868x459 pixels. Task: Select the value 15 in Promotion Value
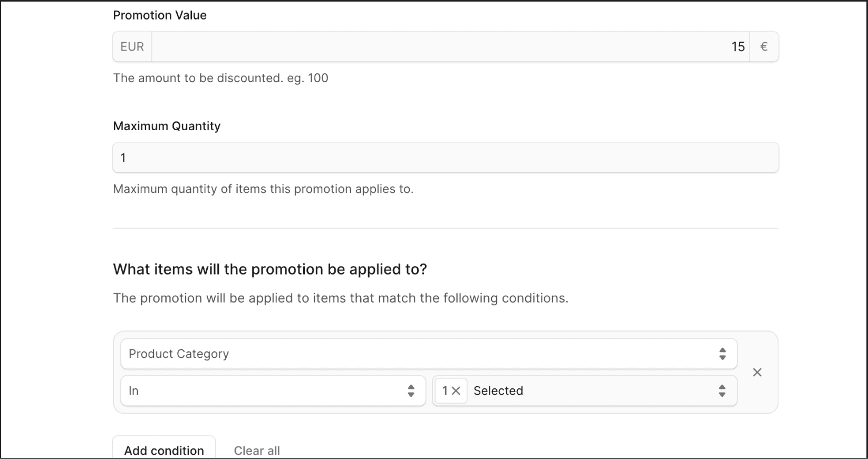coord(738,46)
